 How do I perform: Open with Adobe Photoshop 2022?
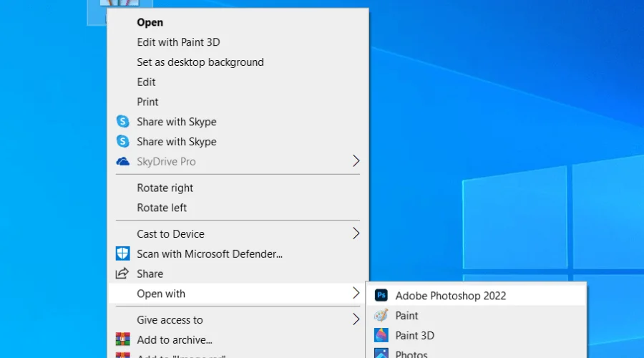[477, 296]
